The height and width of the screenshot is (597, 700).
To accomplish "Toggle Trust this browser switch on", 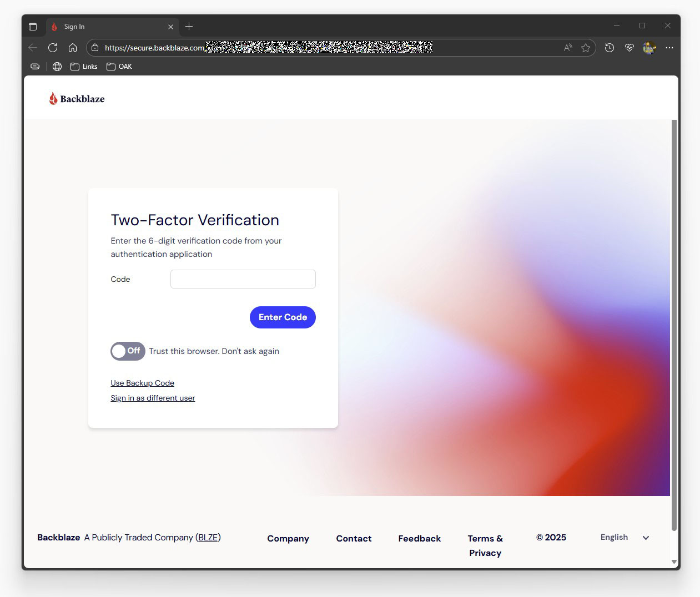I will (128, 351).
